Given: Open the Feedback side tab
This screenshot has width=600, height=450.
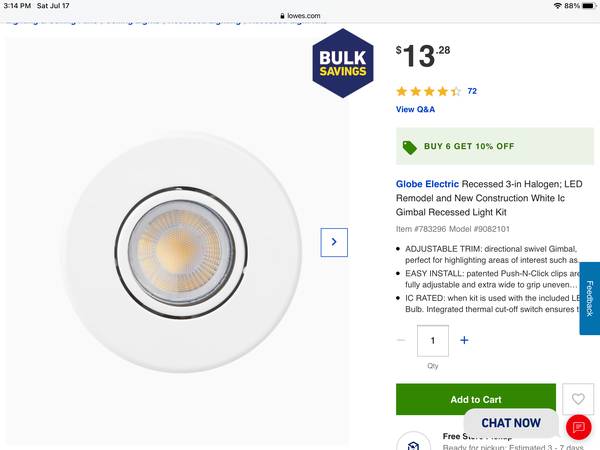Looking at the screenshot, I should tap(590, 299).
